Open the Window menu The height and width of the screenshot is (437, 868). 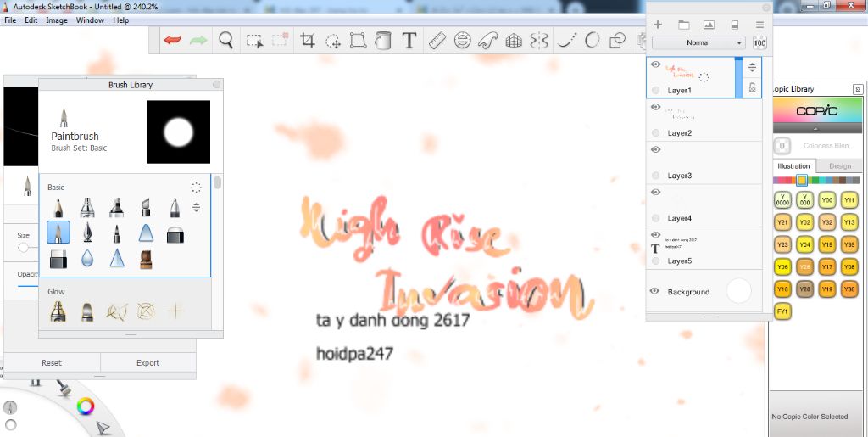pos(90,20)
